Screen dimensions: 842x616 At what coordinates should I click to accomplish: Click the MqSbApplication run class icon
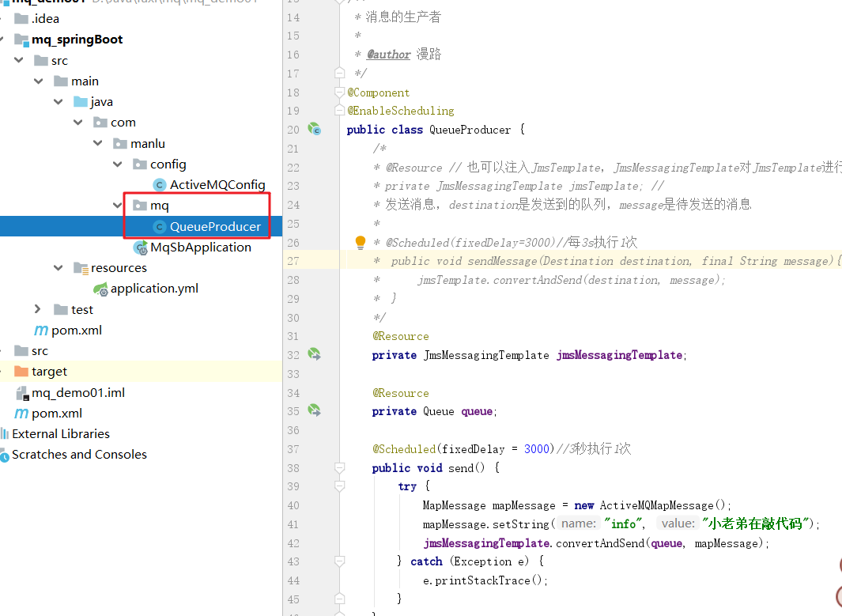pos(141,248)
